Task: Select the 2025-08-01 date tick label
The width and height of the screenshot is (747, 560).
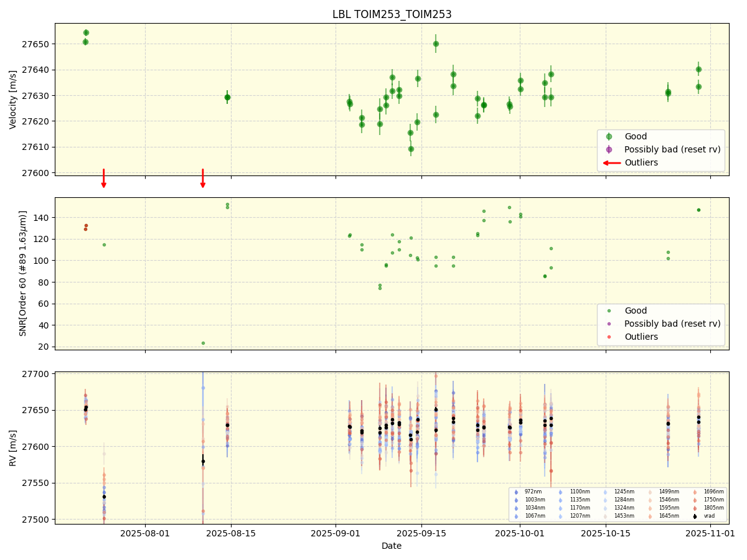Action: coord(145,533)
